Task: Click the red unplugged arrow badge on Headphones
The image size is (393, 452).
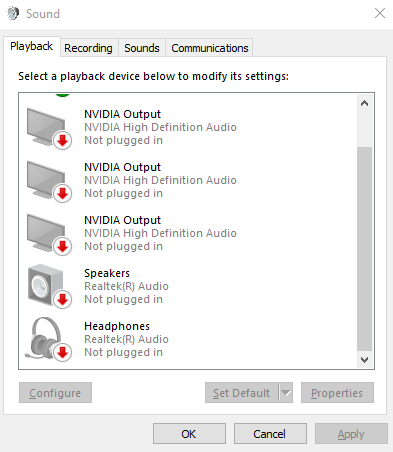Action: [62, 352]
